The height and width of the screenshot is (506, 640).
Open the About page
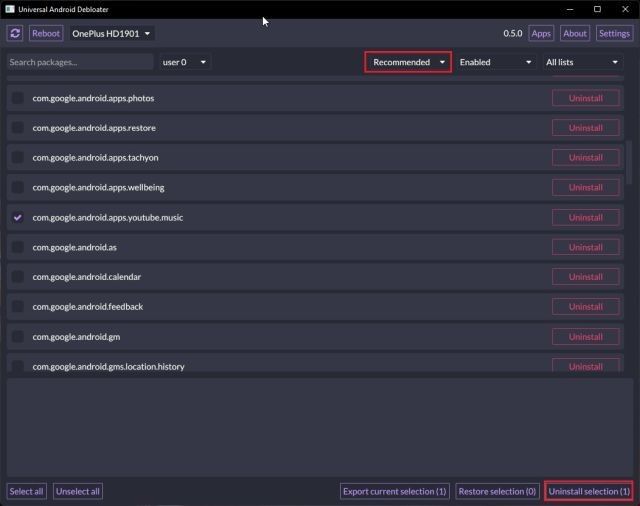(575, 33)
